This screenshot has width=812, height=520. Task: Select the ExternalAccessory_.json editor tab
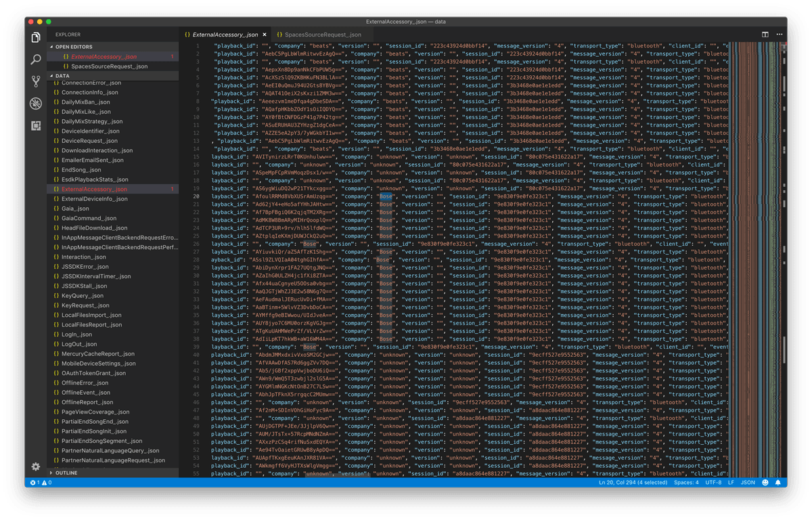tap(225, 35)
